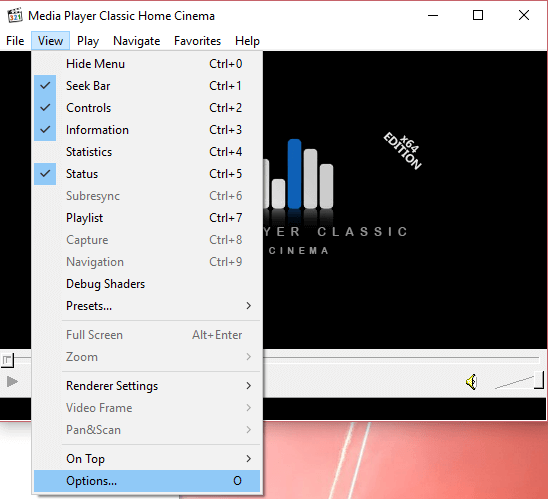
Task: Select the Full Screen entry
Action: (147, 335)
